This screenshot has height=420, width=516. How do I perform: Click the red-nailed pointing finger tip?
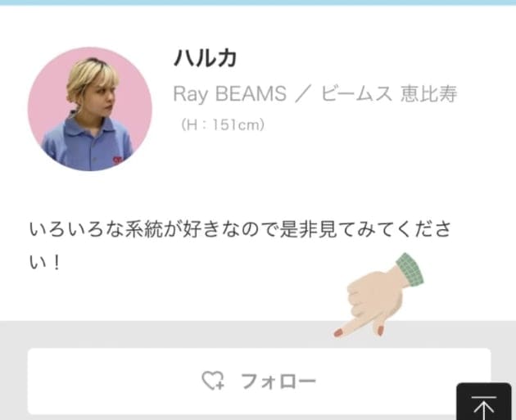tap(338, 333)
